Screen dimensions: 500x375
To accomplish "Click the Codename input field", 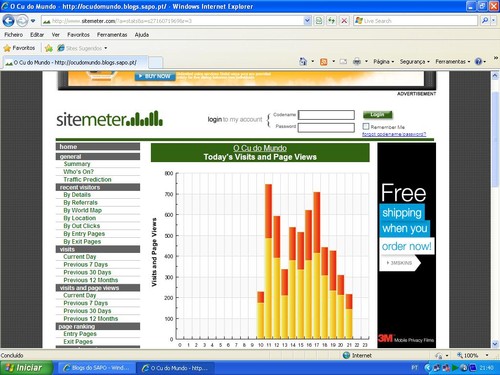I will click(x=326, y=115).
